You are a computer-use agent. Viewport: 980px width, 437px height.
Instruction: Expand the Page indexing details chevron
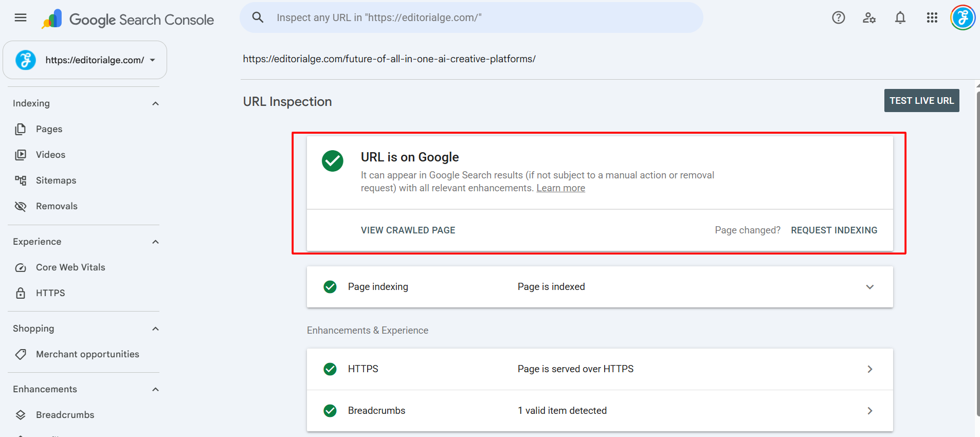point(870,287)
